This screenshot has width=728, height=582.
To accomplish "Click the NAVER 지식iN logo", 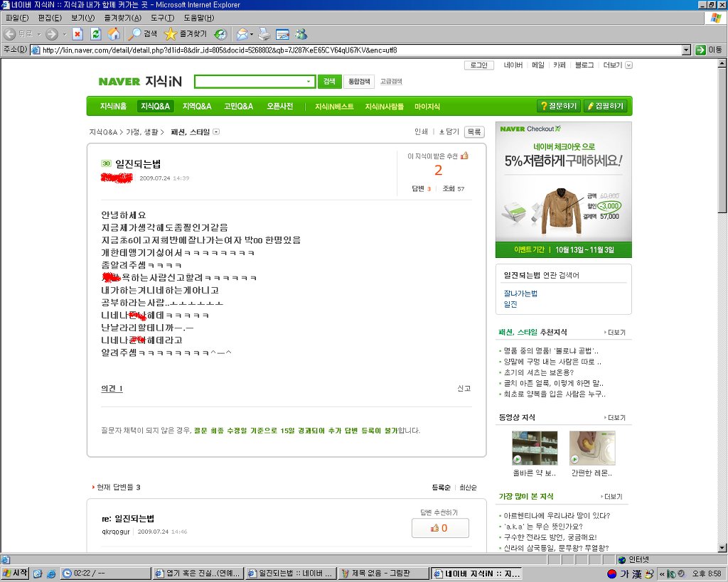I will point(140,82).
